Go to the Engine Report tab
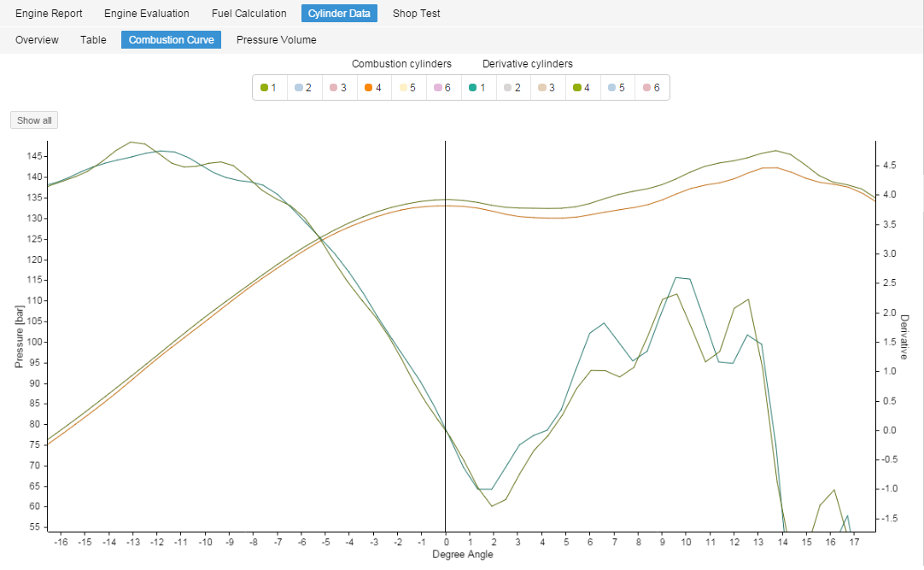This screenshot has width=924, height=570. pos(49,13)
